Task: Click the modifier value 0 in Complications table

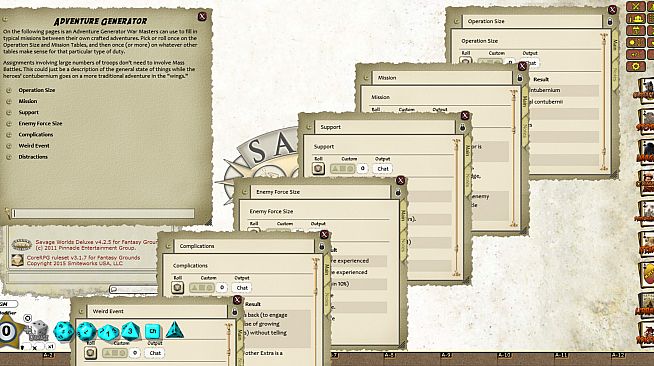Action: [222, 287]
